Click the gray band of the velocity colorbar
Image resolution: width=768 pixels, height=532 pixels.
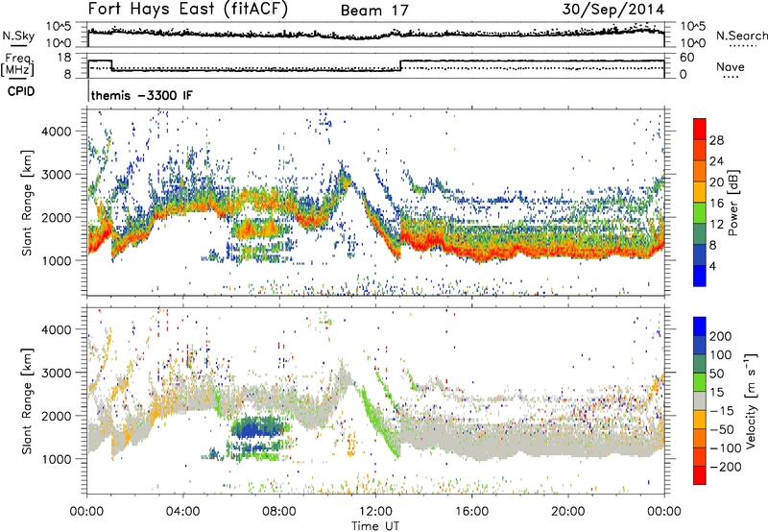(x=700, y=401)
